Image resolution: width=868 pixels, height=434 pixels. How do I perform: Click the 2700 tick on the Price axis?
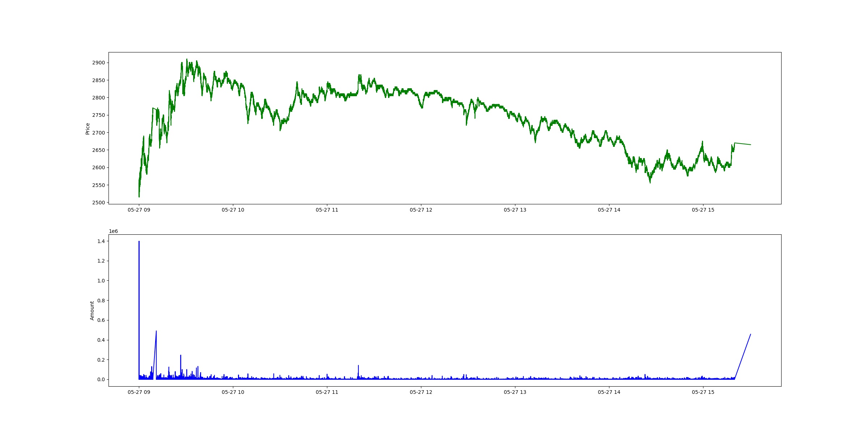click(98, 133)
